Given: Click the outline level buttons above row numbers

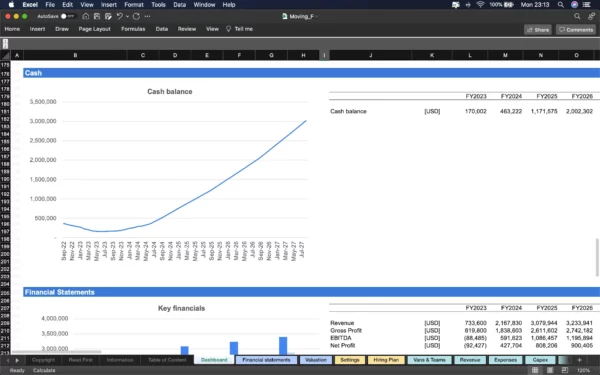Looking at the screenshot, I should [5, 44].
